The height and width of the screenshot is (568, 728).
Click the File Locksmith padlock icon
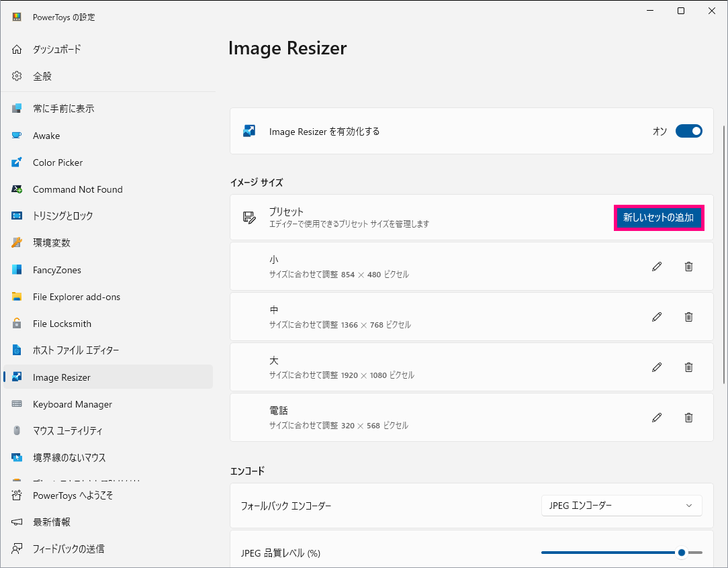pyautogui.click(x=17, y=324)
